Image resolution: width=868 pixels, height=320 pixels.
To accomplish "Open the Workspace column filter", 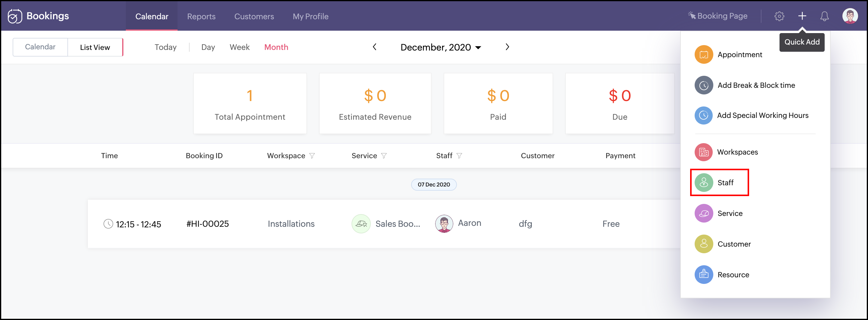I will click(312, 155).
